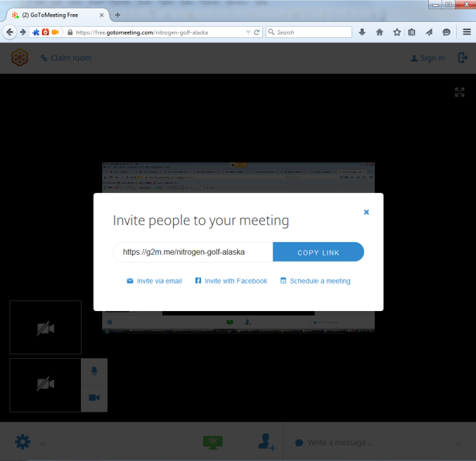
Task: Select the GoToMeeting Free tab
Action: click(x=58, y=15)
